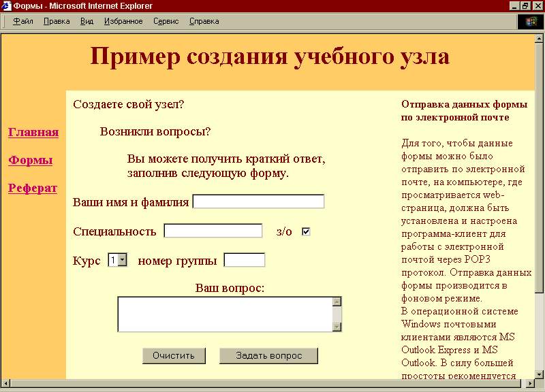Open the Справка menu
This screenshot has width=545, height=392.
[204, 21]
